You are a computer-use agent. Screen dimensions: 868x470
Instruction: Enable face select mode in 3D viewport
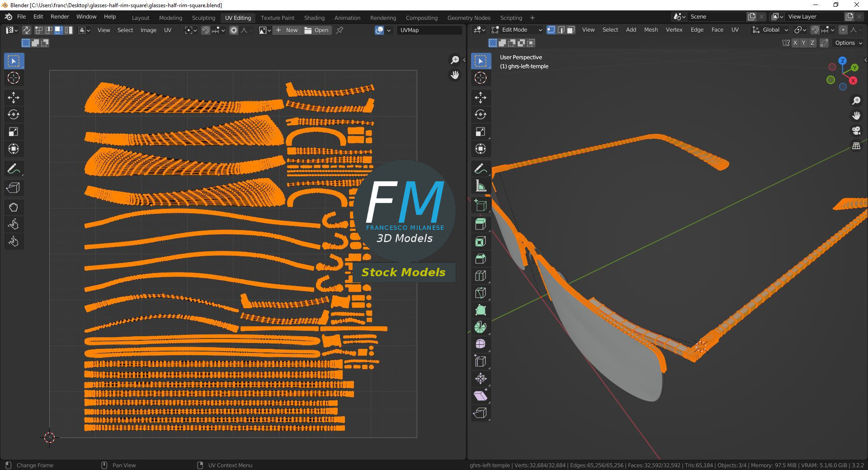(571, 30)
